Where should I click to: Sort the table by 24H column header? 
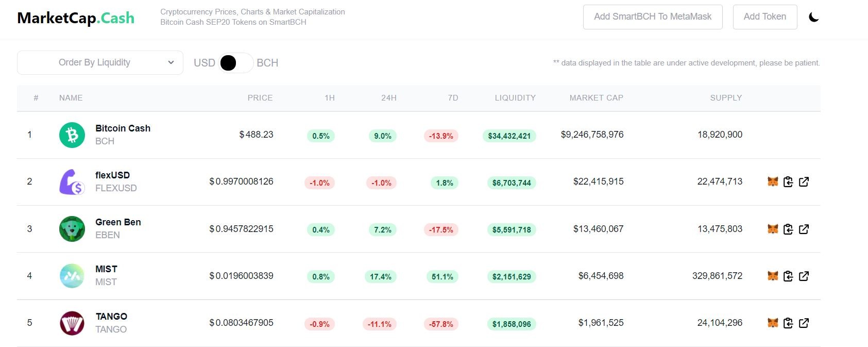(389, 98)
